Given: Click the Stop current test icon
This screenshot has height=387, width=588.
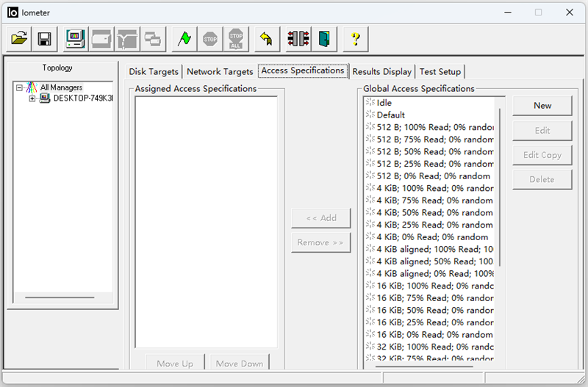Looking at the screenshot, I should coord(210,39).
